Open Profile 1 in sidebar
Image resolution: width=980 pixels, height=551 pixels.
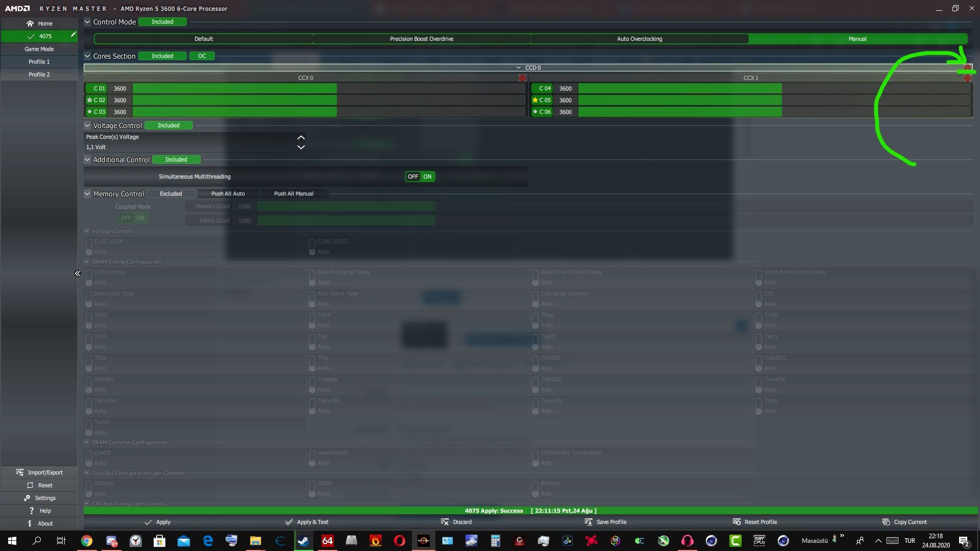(39, 62)
